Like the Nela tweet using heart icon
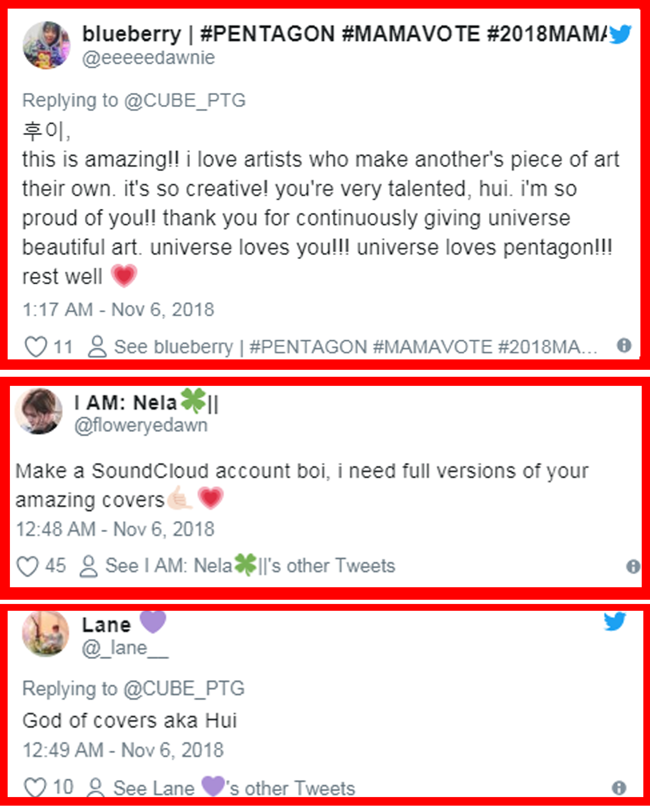The width and height of the screenshot is (650, 812). click(27, 566)
